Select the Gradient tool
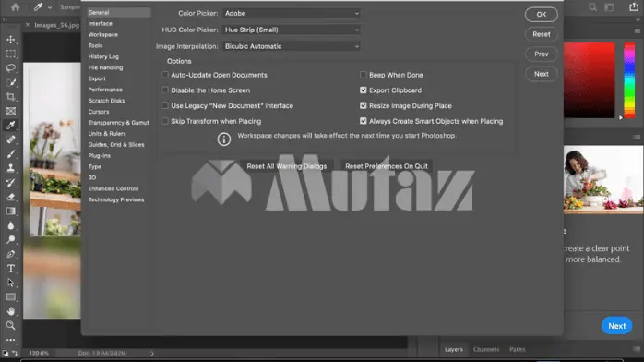 coord(11,211)
